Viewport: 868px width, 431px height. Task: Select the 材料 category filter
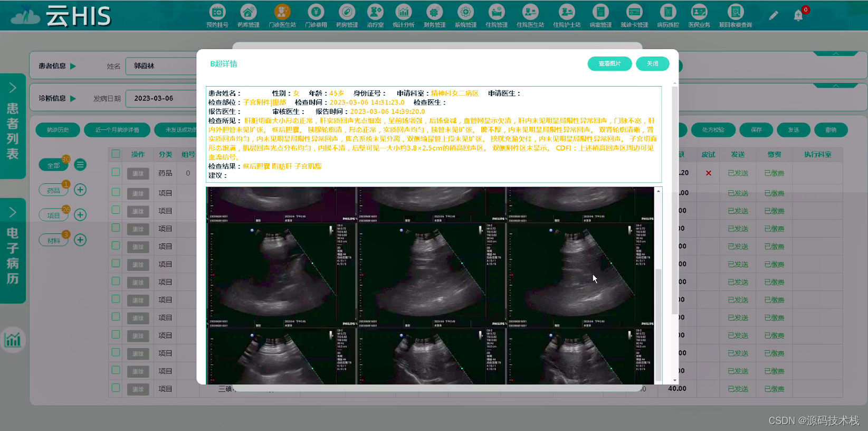(x=54, y=240)
